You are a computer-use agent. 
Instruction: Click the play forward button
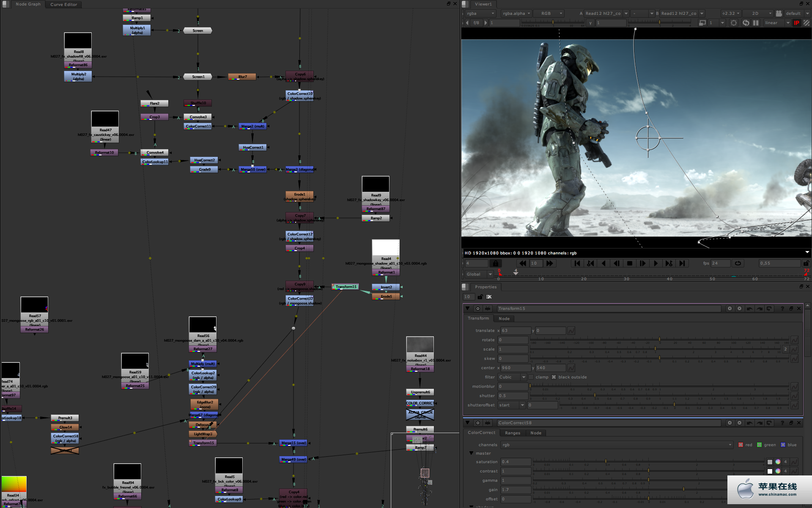[656, 263]
